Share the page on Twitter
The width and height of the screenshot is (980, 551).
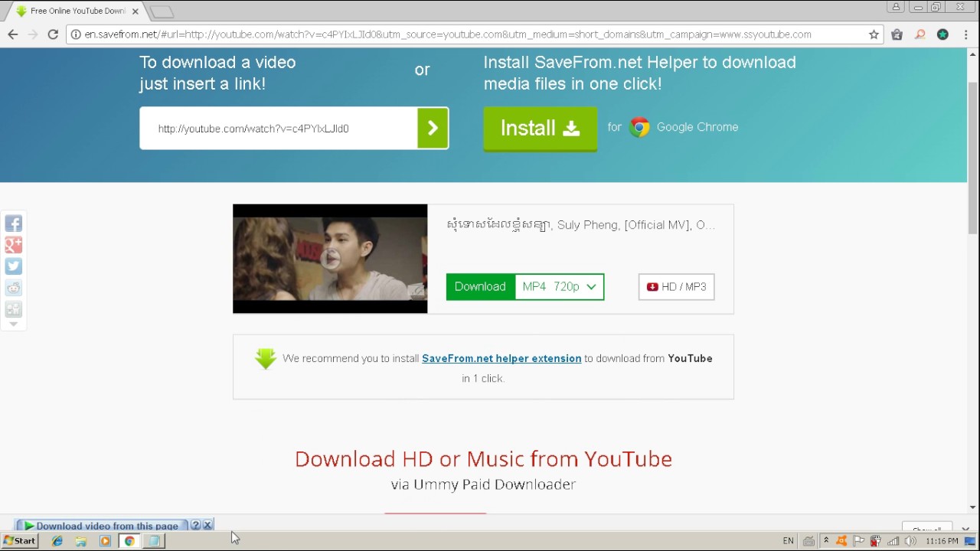(x=13, y=266)
